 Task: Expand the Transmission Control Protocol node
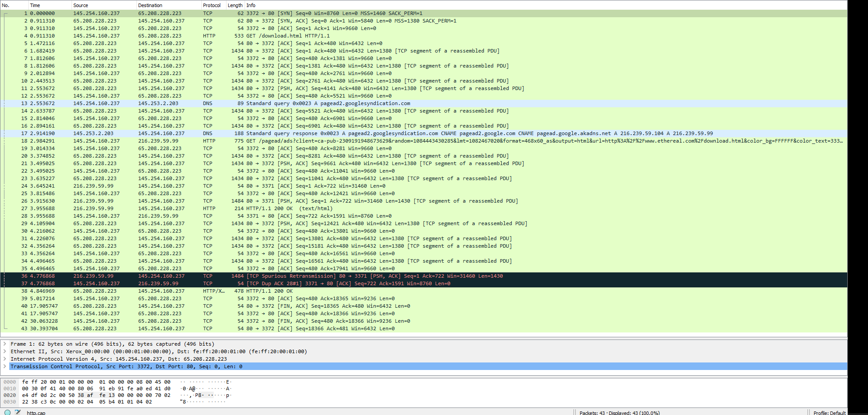click(5, 366)
